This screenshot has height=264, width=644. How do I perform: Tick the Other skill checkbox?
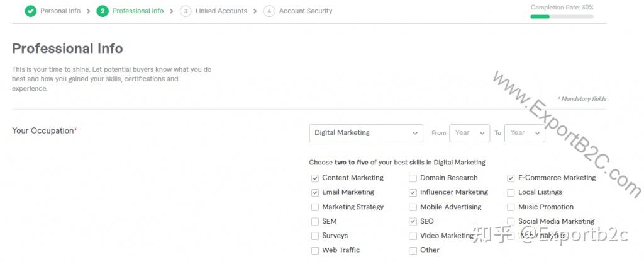(413, 251)
